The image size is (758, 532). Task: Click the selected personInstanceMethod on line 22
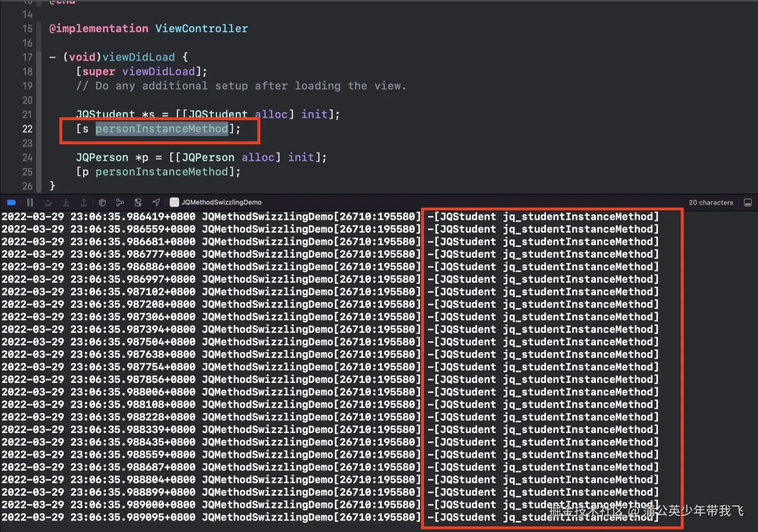tap(162, 129)
